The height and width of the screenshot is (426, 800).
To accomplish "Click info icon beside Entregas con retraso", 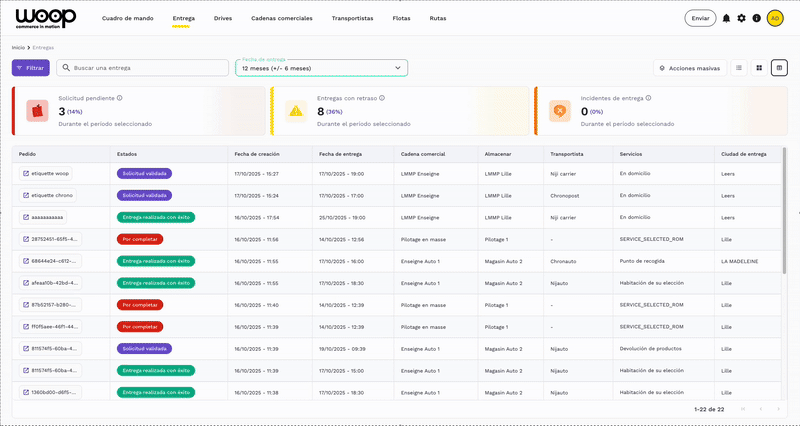I will coord(383,98).
